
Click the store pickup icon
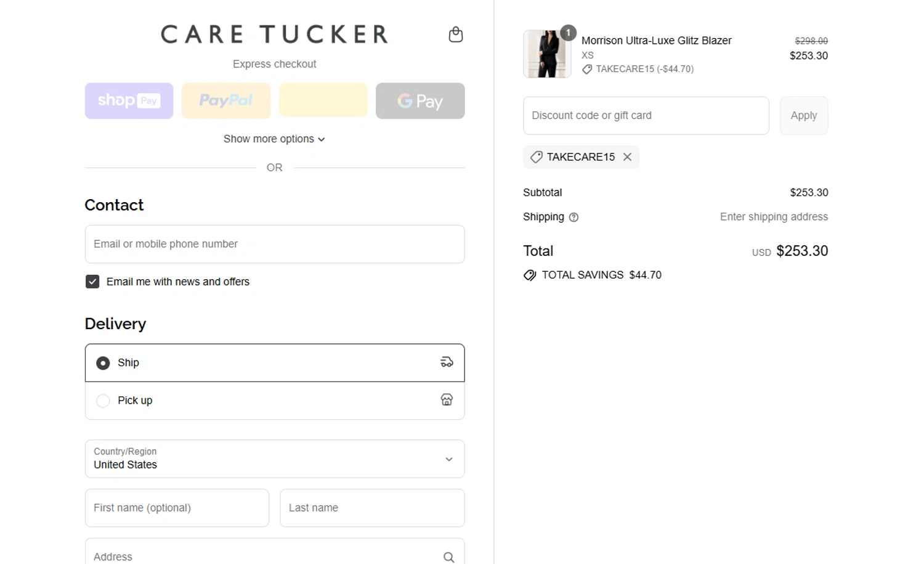(x=447, y=400)
